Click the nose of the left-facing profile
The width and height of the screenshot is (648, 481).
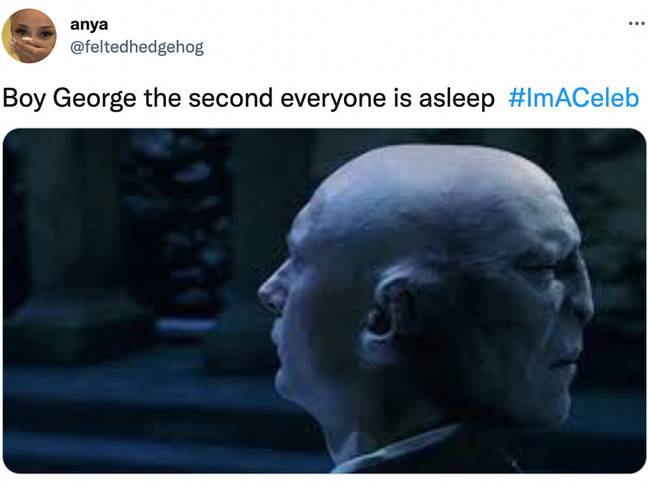pos(271,291)
